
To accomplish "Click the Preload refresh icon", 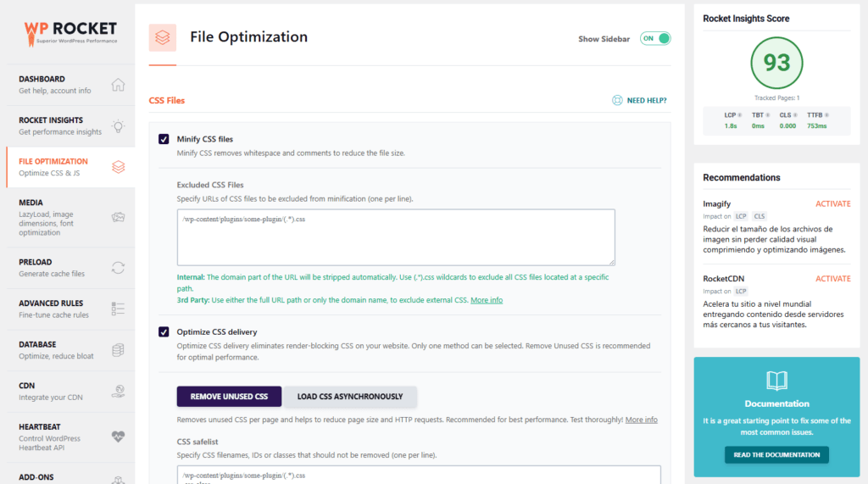I will 118,268.
